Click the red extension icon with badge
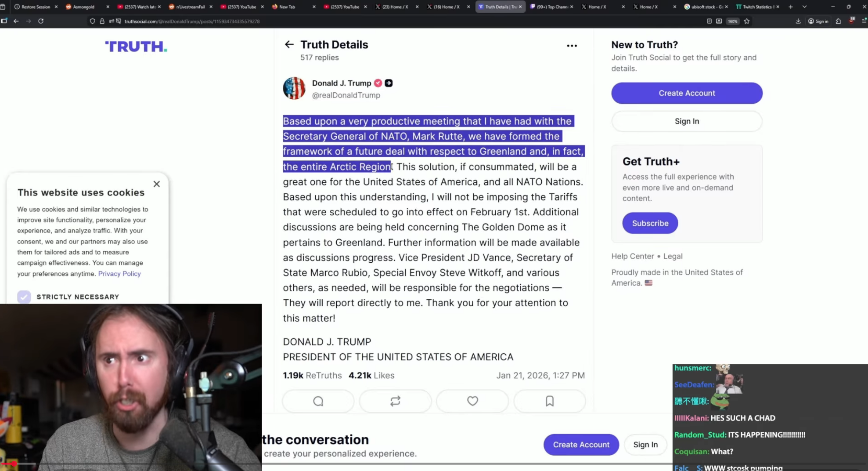 pyautogui.click(x=852, y=21)
